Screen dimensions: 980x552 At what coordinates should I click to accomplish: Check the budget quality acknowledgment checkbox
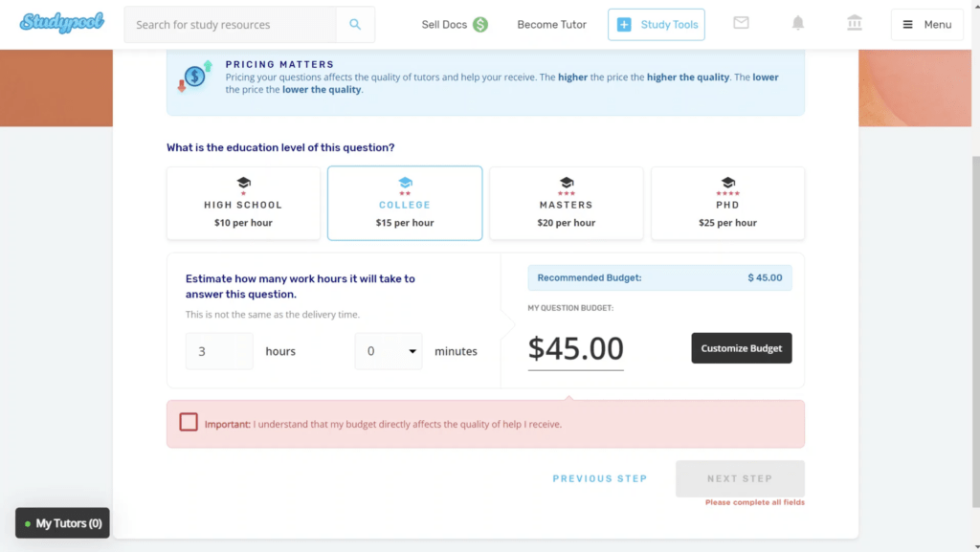(x=189, y=422)
